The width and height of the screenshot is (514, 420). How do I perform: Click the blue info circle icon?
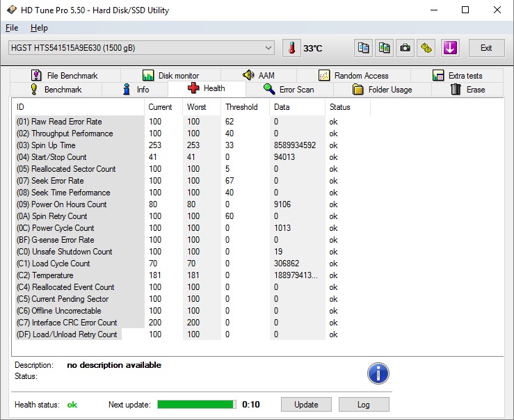point(378,373)
